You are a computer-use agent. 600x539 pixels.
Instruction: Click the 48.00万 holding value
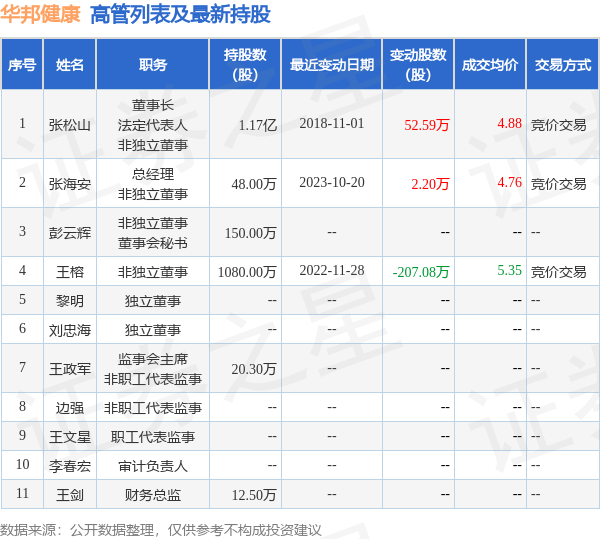pyautogui.click(x=254, y=184)
